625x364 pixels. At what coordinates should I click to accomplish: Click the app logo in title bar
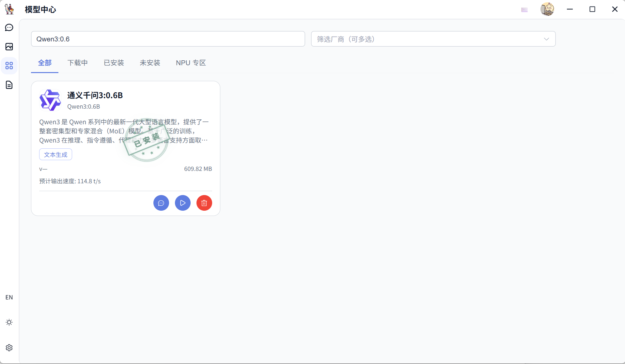[9, 9]
